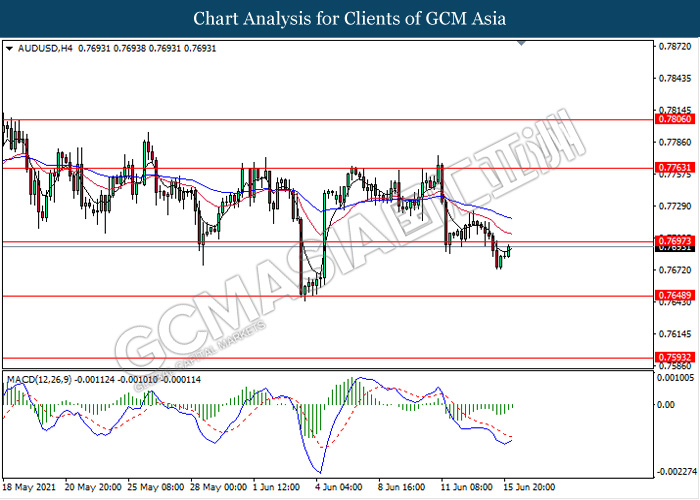The height and width of the screenshot is (500, 700).
Task: Click the 15 Jun 20:00 time label
Action: 529,487
